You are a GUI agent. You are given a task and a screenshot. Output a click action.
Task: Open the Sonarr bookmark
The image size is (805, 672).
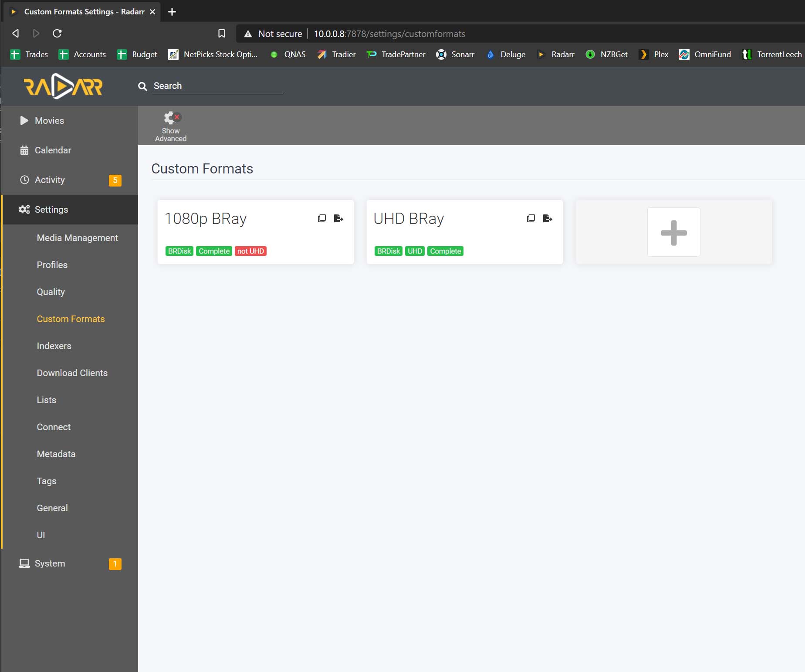(x=455, y=54)
